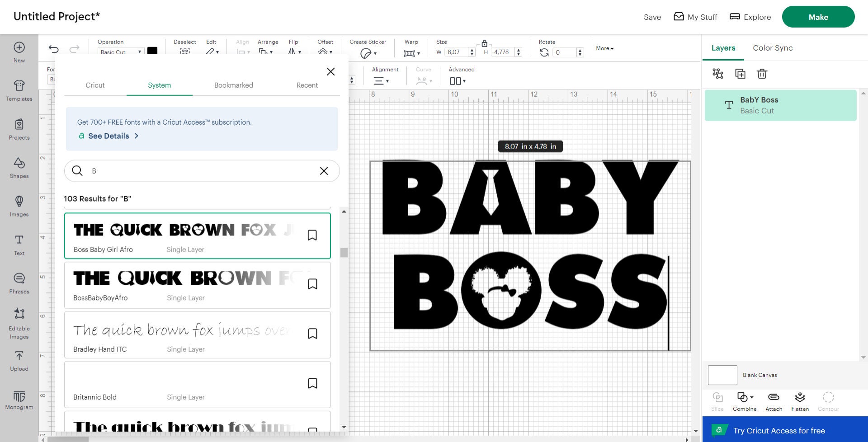
Task: Open the Upload panel
Action: point(19,361)
